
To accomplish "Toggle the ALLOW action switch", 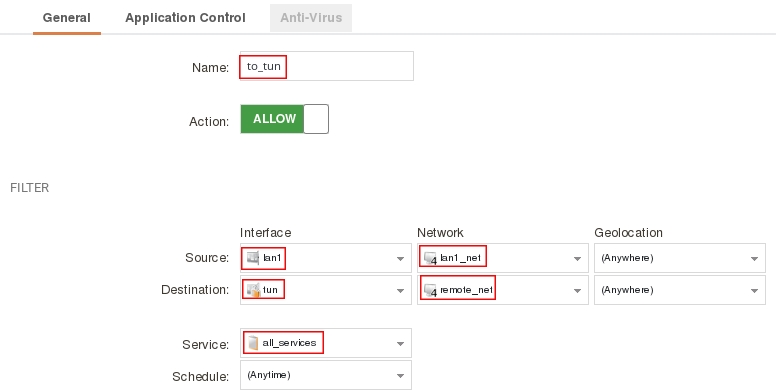I will coord(285,119).
